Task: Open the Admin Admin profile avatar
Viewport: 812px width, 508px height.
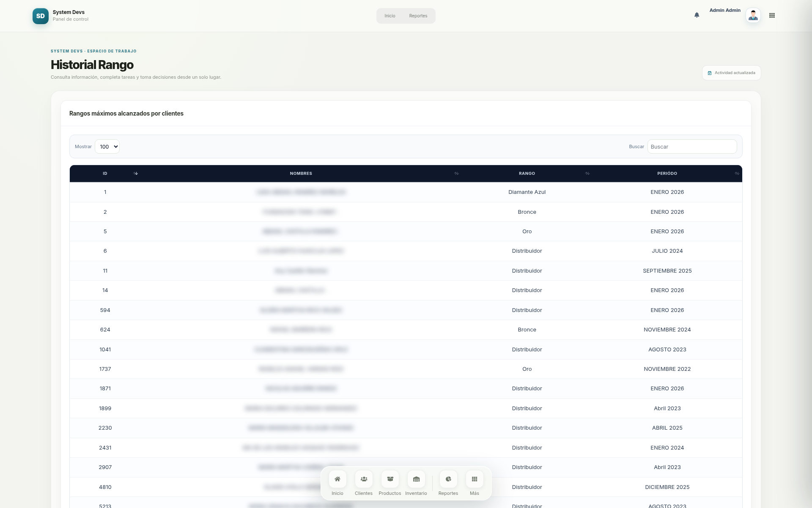Action: tap(753, 16)
